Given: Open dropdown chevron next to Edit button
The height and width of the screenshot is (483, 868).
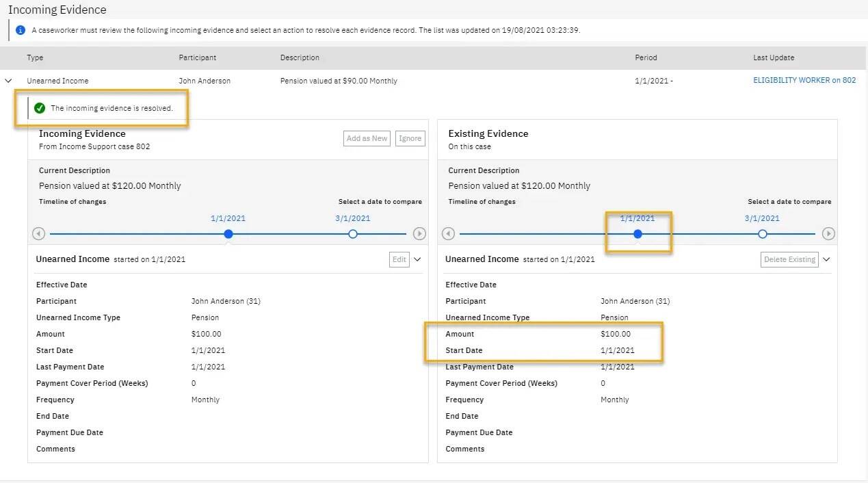Looking at the screenshot, I should pos(417,260).
